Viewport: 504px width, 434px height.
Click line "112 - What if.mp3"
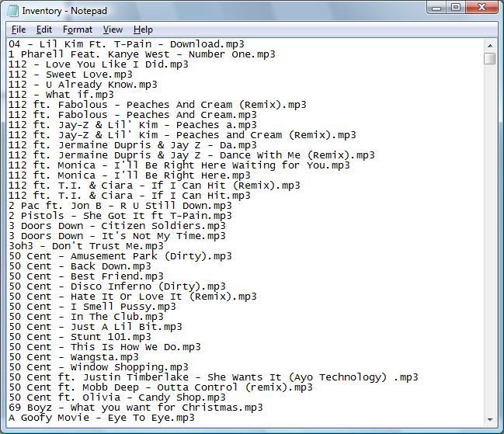(61, 95)
